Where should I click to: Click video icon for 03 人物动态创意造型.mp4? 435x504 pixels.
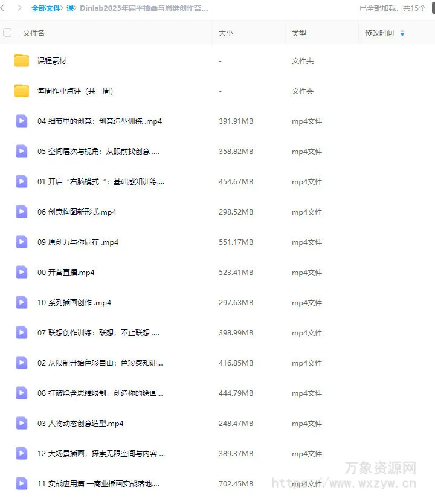[x=22, y=423]
